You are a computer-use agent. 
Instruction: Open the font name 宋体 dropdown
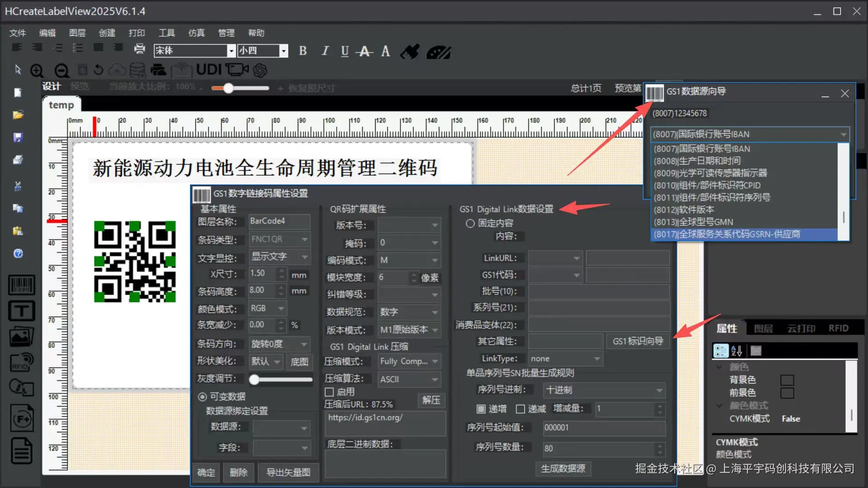231,51
